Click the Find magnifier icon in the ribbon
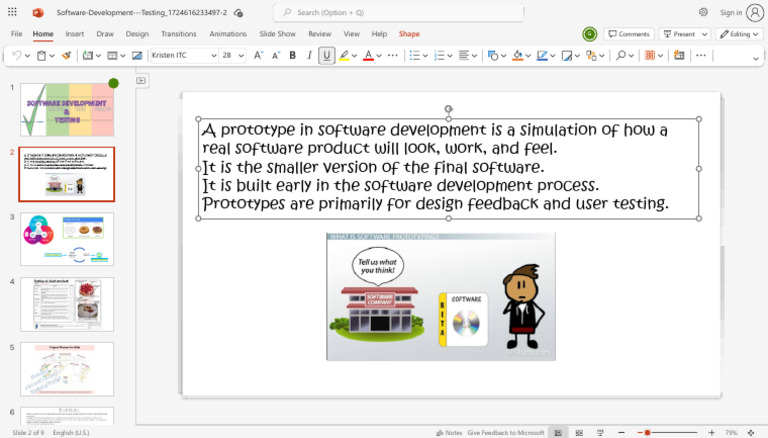The image size is (768, 438). click(x=622, y=56)
